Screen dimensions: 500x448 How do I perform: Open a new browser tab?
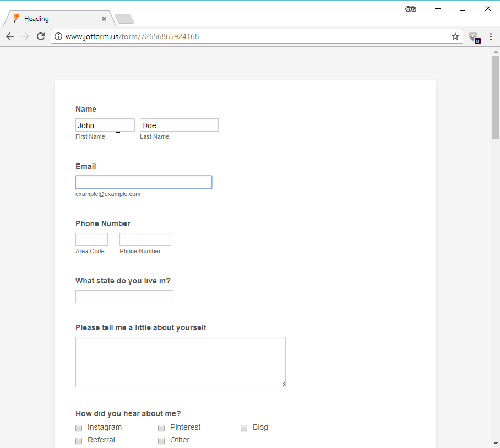124,18
